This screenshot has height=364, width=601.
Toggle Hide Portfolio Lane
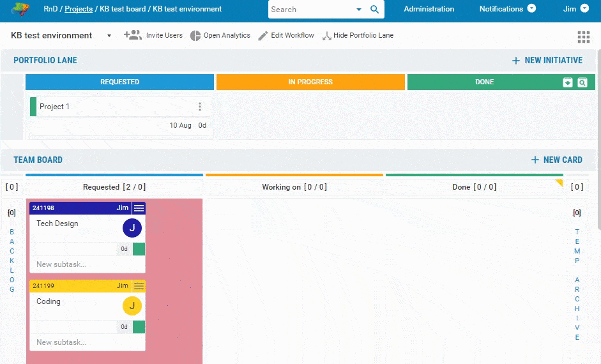pyautogui.click(x=358, y=36)
